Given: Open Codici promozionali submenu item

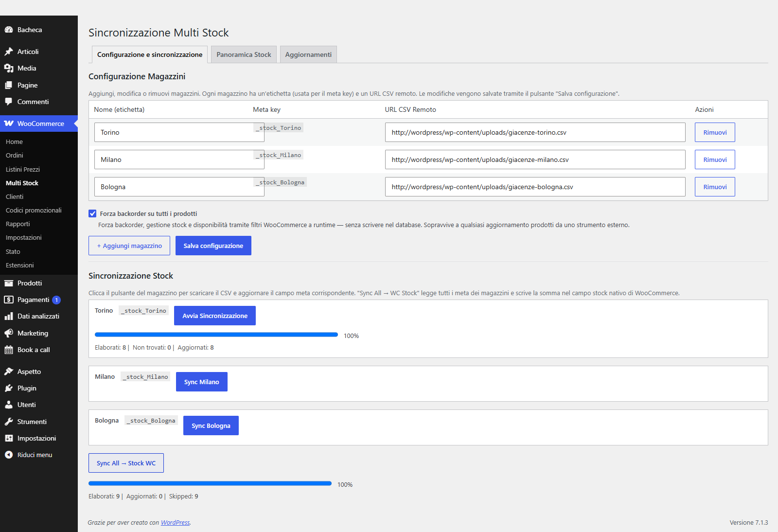Looking at the screenshot, I should point(34,210).
